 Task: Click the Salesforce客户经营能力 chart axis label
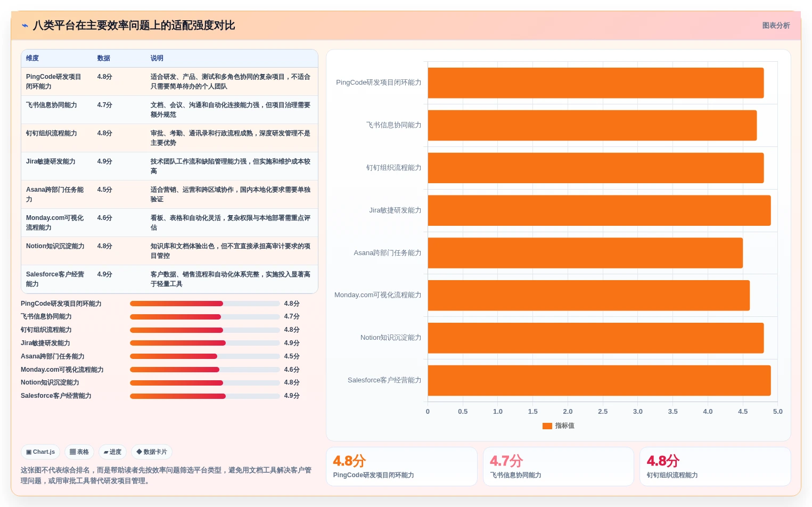384,380
